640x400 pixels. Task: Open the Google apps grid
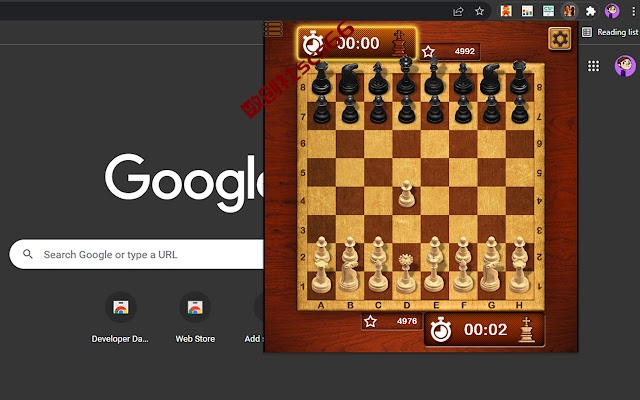click(x=593, y=66)
